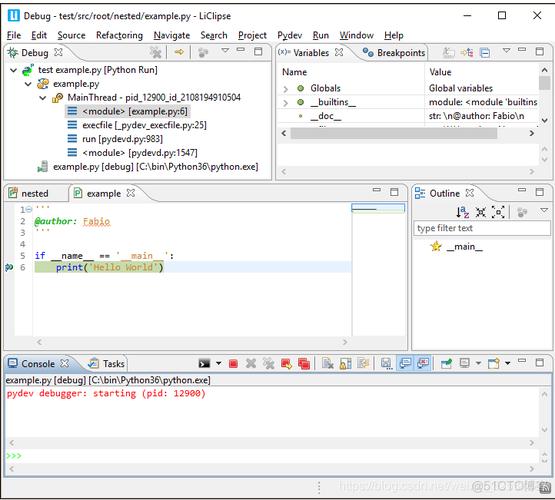The image size is (555, 500).
Task: Open the Debug view menu triangle
Action: (225, 51)
